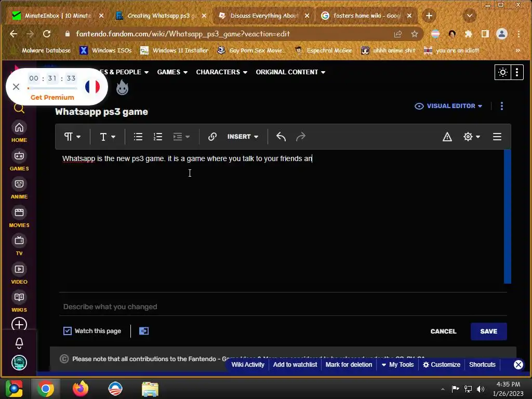Click the CANCEL button

click(443, 331)
